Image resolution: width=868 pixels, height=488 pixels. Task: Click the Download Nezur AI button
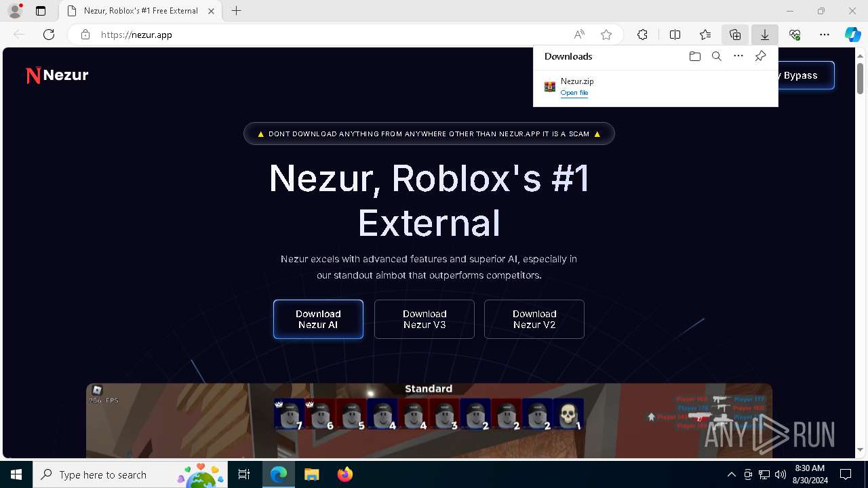(x=318, y=319)
